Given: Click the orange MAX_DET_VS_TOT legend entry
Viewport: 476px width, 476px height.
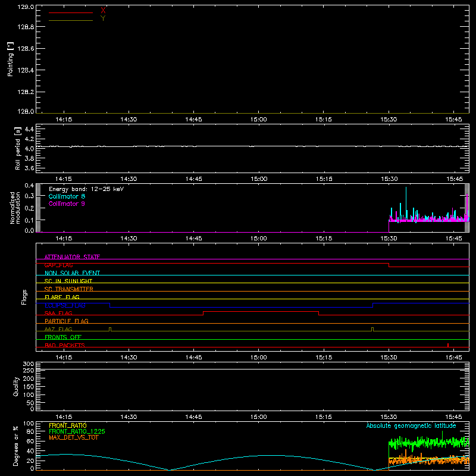Looking at the screenshot, I should coord(74,437).
